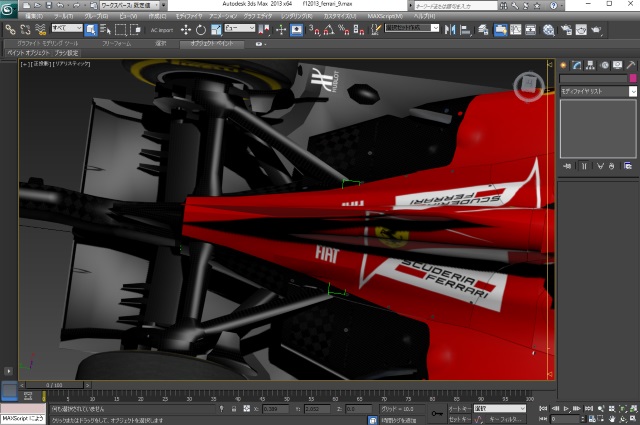Expand the quick access toolbar customize arrow

[164, 5]
